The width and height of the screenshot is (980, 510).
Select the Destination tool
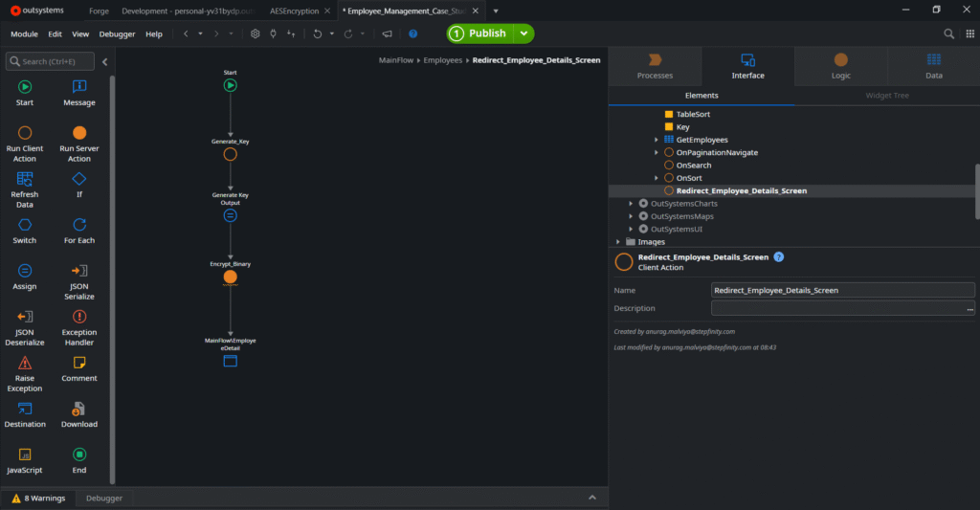click(24, 415)
